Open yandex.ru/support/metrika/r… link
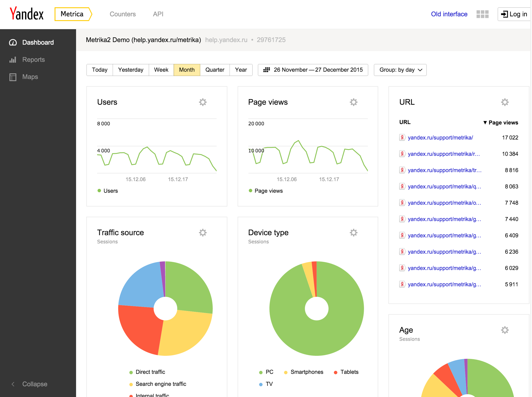Viewport: 532px width, 397px height. (444, 154)
